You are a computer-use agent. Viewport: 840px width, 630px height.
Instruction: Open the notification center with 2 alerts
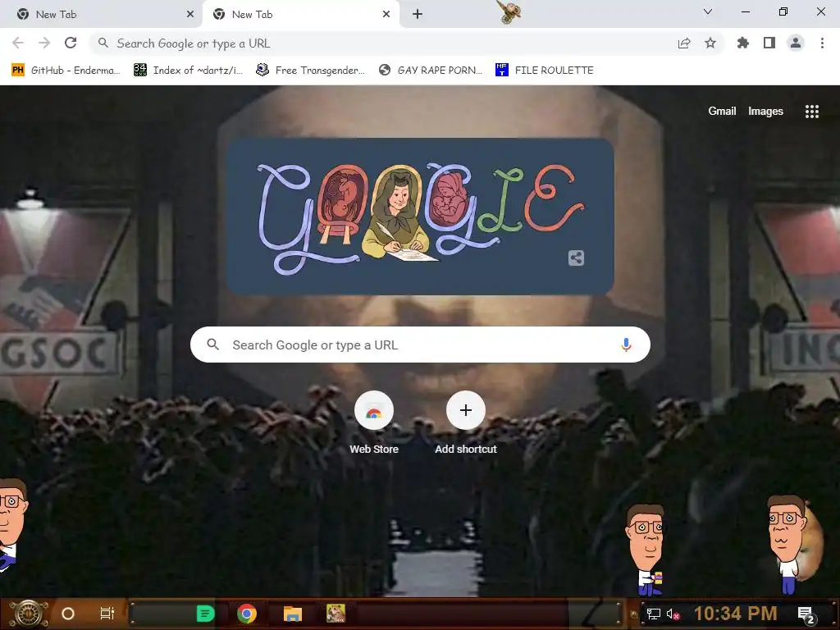(806, 614)
